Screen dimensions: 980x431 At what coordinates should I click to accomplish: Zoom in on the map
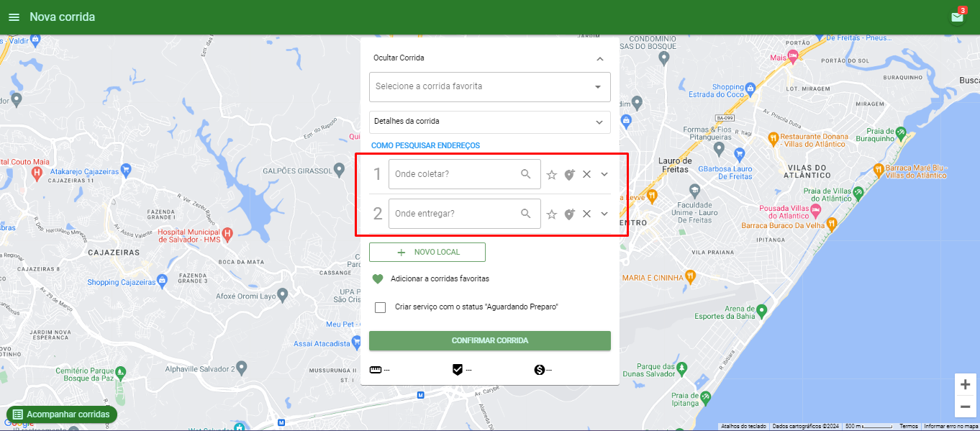coord(965,384)
